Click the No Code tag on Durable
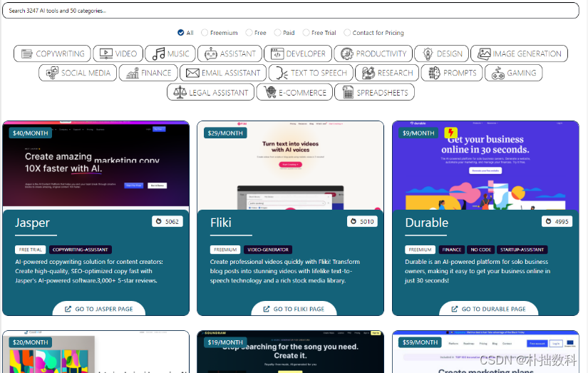 pyautogui.click(x=481, y=250)
